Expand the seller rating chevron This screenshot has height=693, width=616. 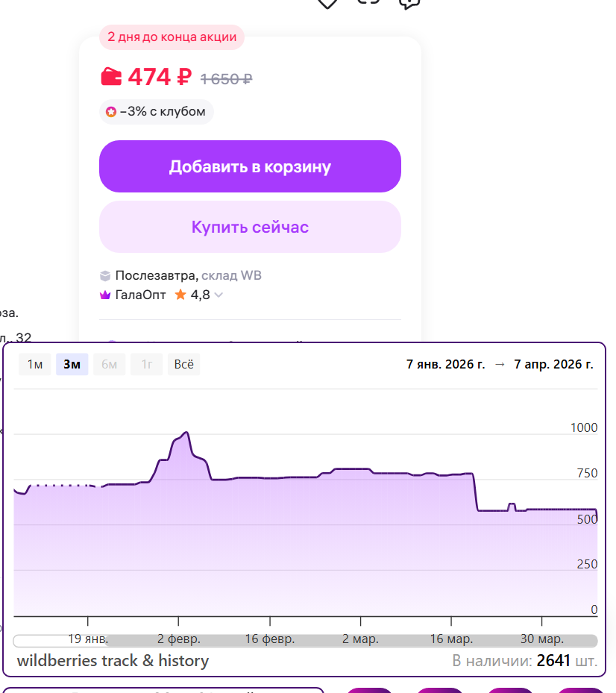point(219,295)
